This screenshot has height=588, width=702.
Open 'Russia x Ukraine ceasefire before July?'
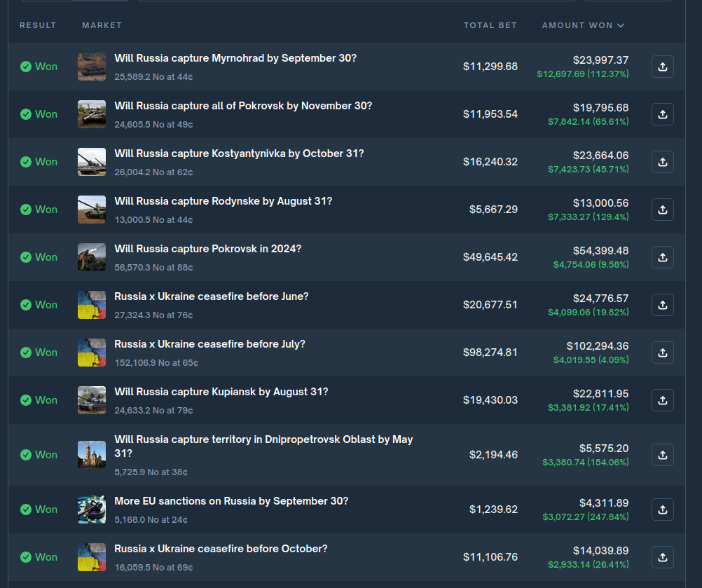click(x=209, y=344)
